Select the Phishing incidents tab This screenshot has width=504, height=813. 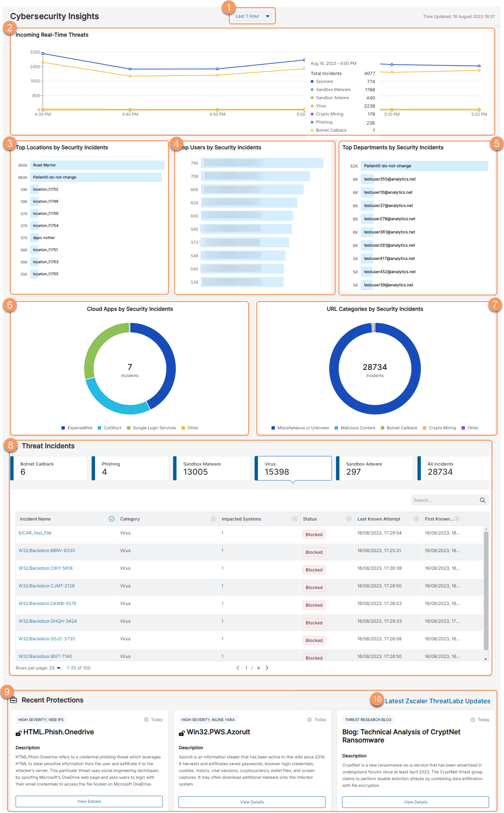[x=130, y=468]
